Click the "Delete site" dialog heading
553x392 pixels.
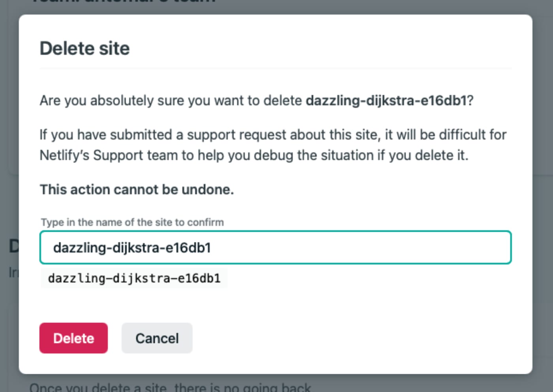pos(85,49)
